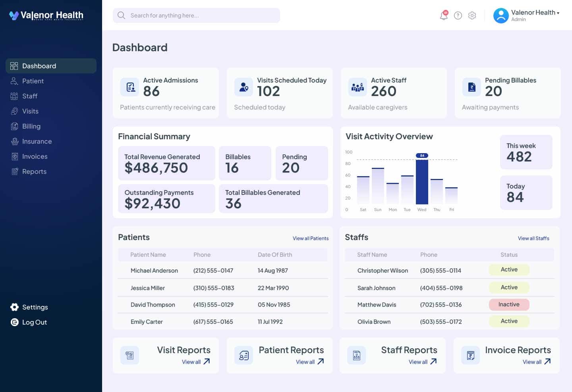Screen dimensions: 572x392
Task: Click the Reports sidebar icon
Action: click(x=15, y=171)
